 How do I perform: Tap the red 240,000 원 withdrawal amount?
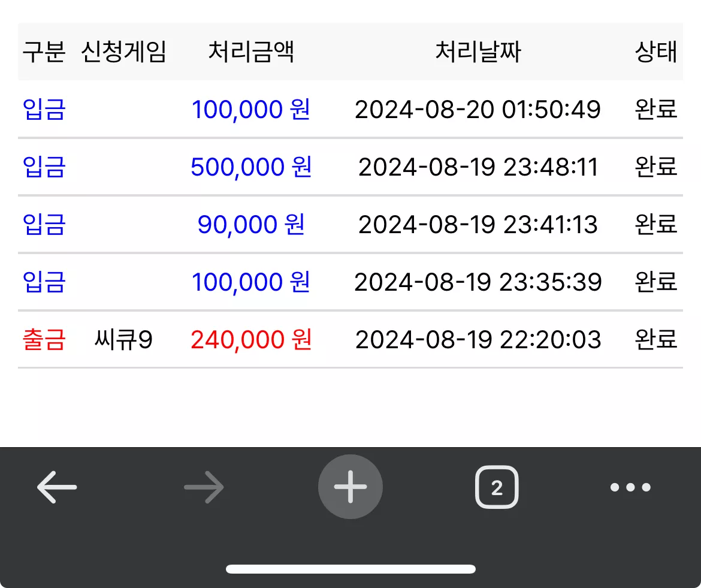click(251, 339)
